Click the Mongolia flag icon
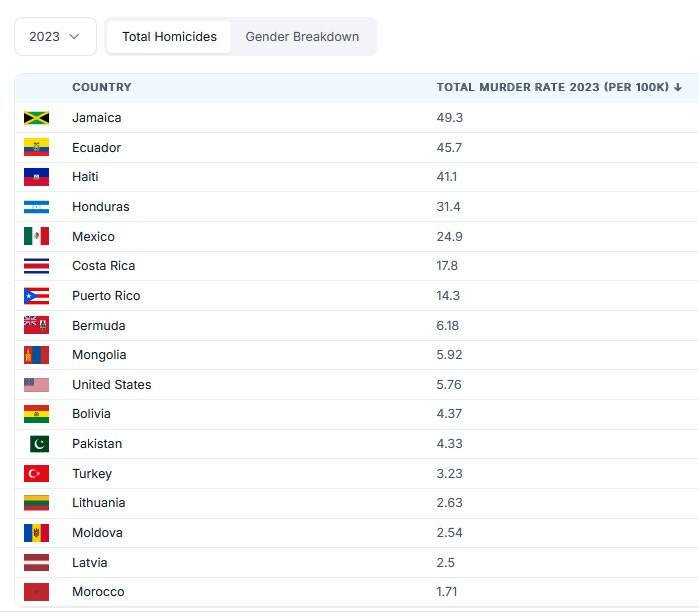Image resolution: width=699 pixels, height=613 pixels. pos(37,355)
